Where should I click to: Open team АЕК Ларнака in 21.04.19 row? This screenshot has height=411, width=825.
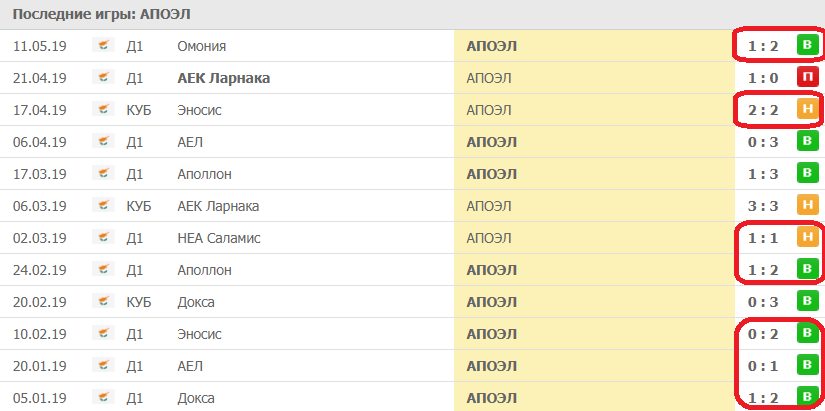click(x=223, y=78)
